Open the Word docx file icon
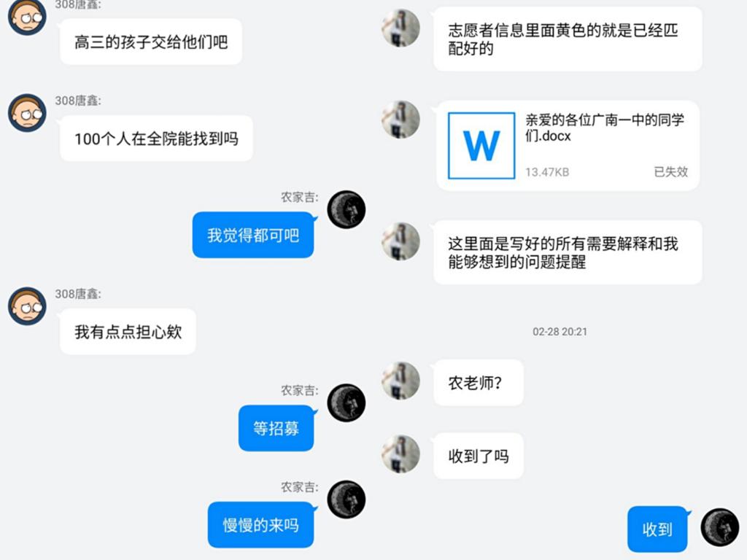 click(x=481, y=146)
